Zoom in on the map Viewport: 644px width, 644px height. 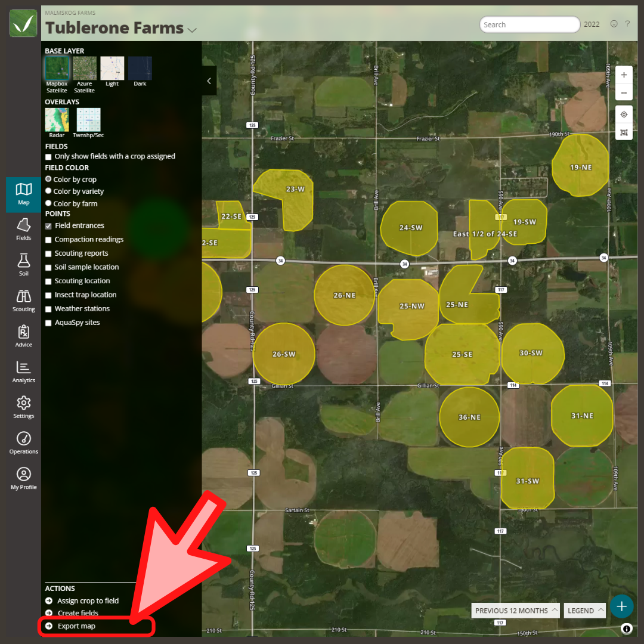(624, 75)
